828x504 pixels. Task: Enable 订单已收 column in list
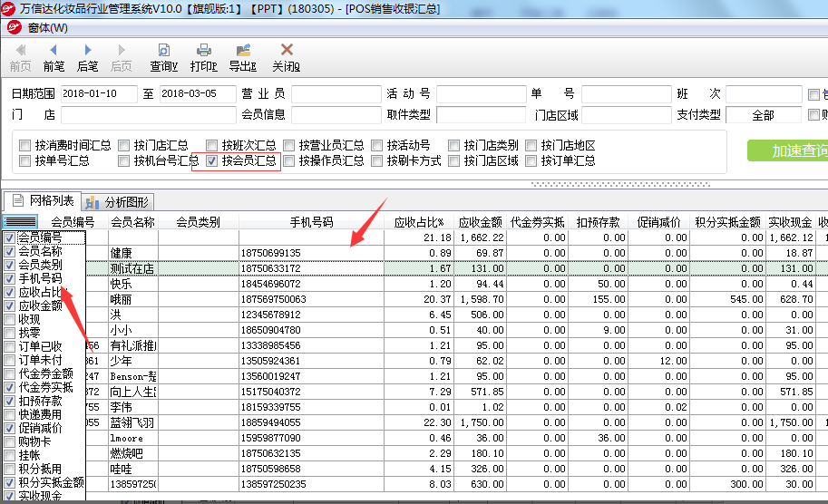pos(9,347)
